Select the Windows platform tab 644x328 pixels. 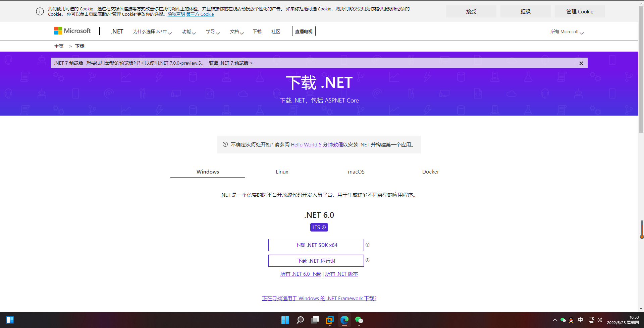click(208, 172)
